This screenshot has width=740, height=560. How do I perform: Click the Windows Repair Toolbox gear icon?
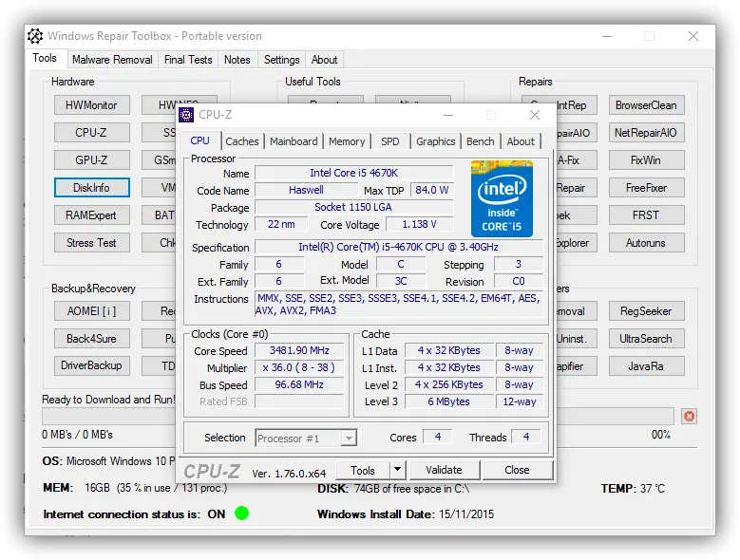click(x=35, y=36)
